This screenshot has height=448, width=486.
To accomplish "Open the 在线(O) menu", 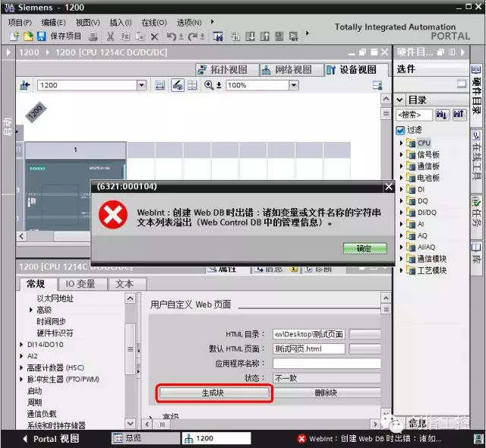I will coord(153,22).
